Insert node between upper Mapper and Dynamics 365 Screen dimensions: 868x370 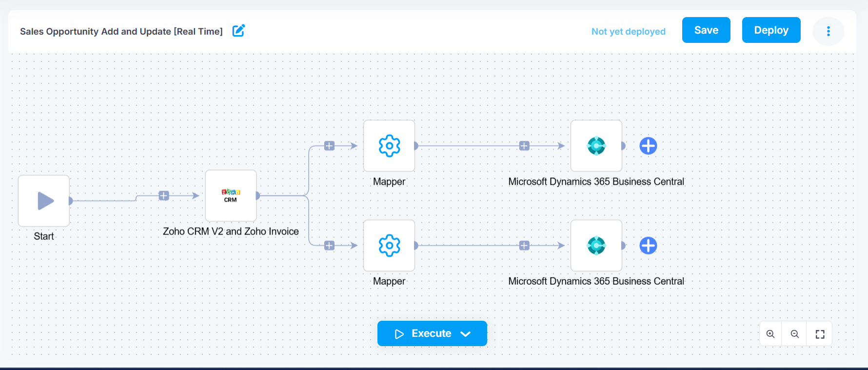coord(524,146)
